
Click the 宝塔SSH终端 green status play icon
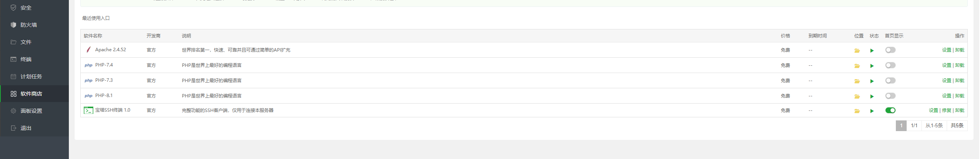(872, 111)
